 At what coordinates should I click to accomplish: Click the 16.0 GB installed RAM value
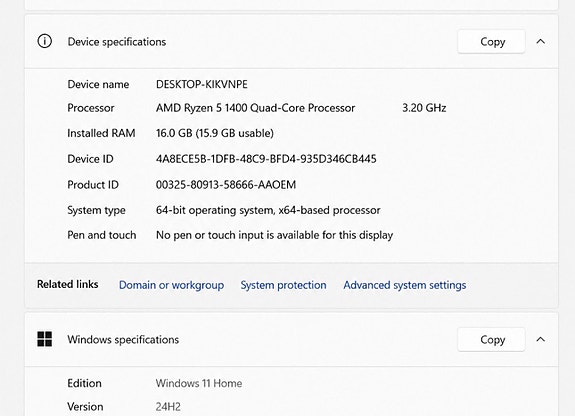click(x=215, y=133)
